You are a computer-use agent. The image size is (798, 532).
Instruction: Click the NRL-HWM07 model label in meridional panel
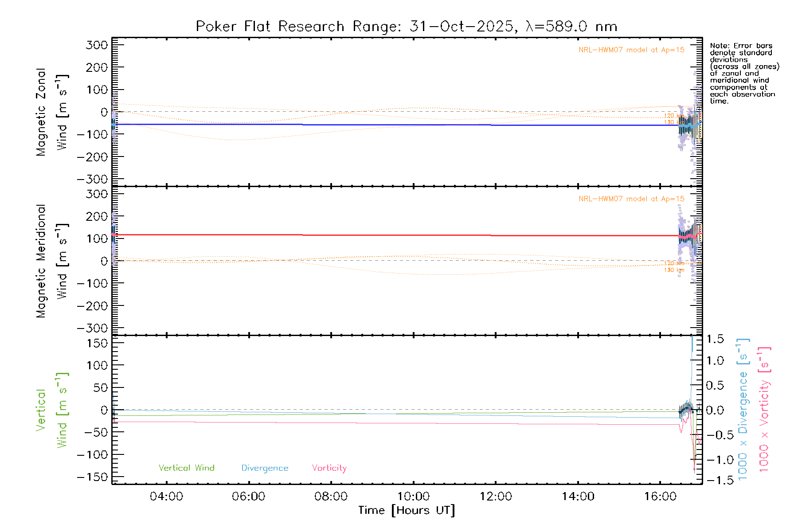click(631, 199)
